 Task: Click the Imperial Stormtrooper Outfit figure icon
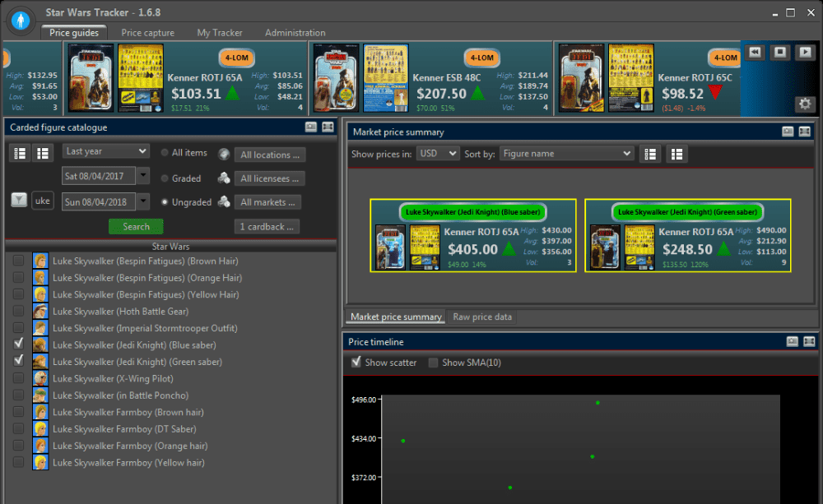(x=40, y=328)
